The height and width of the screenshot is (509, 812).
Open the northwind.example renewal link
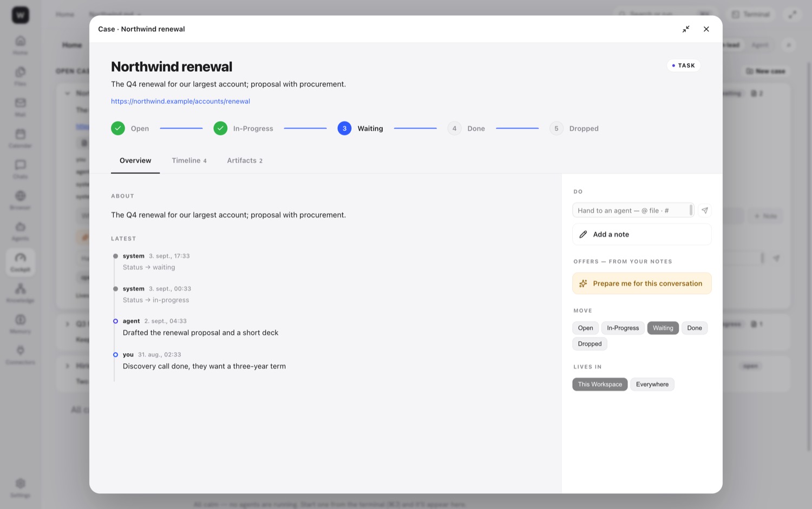click(x=180, y=101)
